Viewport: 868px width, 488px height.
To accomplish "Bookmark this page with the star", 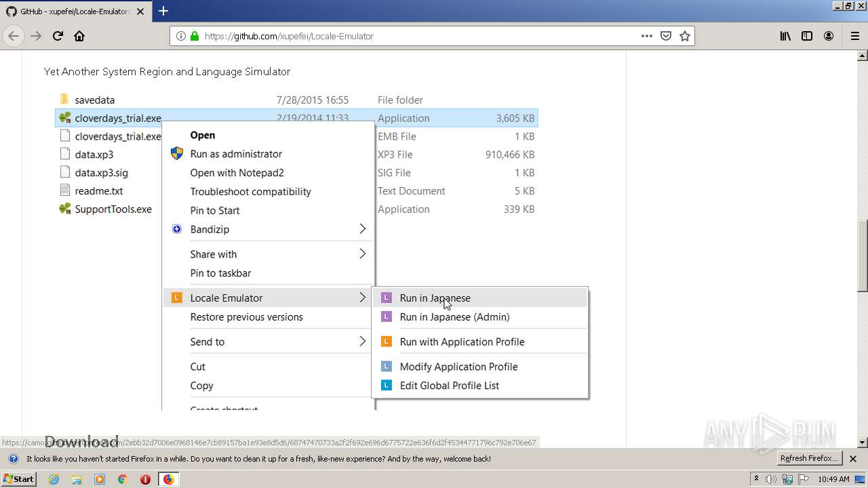I will tap(685, 36).
